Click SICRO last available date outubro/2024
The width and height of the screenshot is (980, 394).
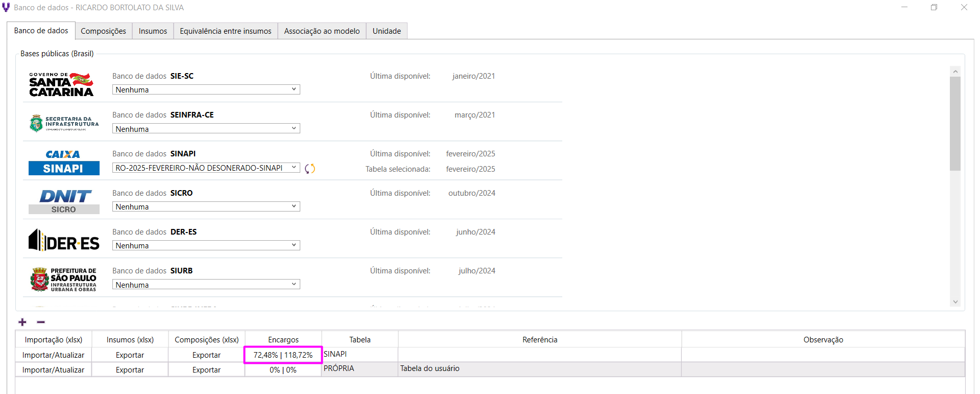pos(472,193)
